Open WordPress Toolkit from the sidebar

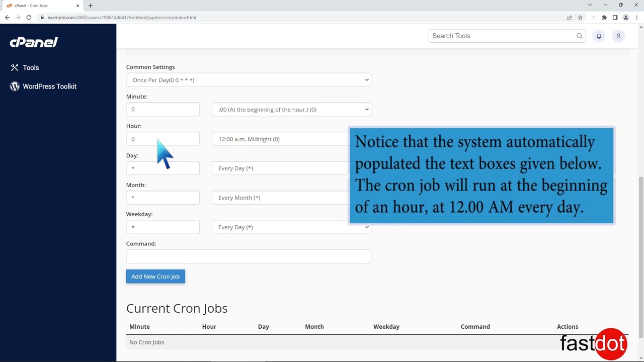pyautogui.click(x=49, y=86)
